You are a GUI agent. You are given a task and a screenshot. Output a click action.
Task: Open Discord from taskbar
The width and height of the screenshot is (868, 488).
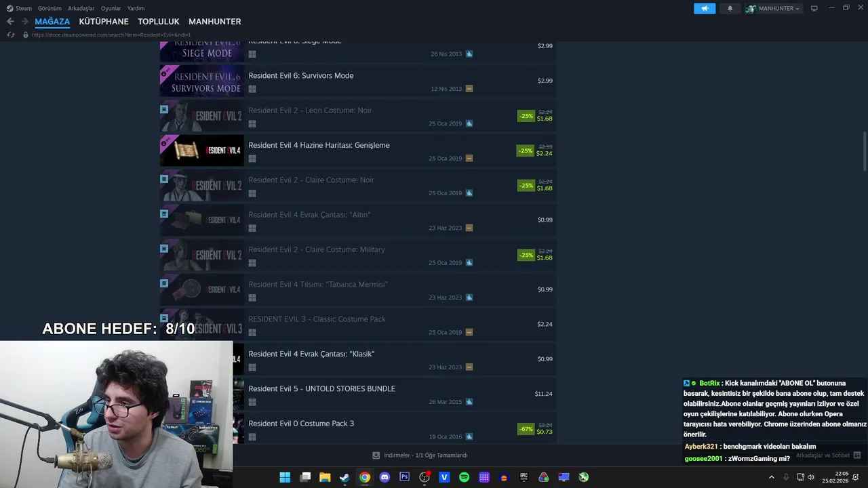[x=384, y=477]
